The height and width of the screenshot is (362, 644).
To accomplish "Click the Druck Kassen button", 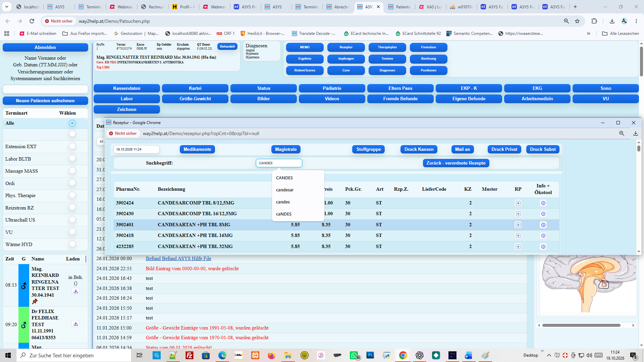I will click(419, 149).
